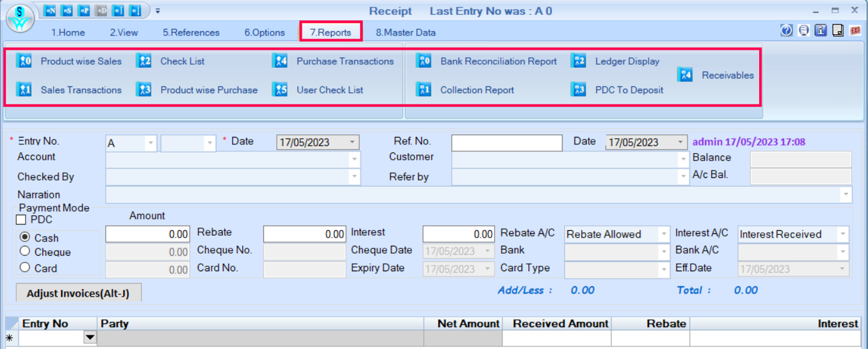Click the help question mark icon
Image resolution: width=868 pixels, height=349 pixels.
point(786,30)
